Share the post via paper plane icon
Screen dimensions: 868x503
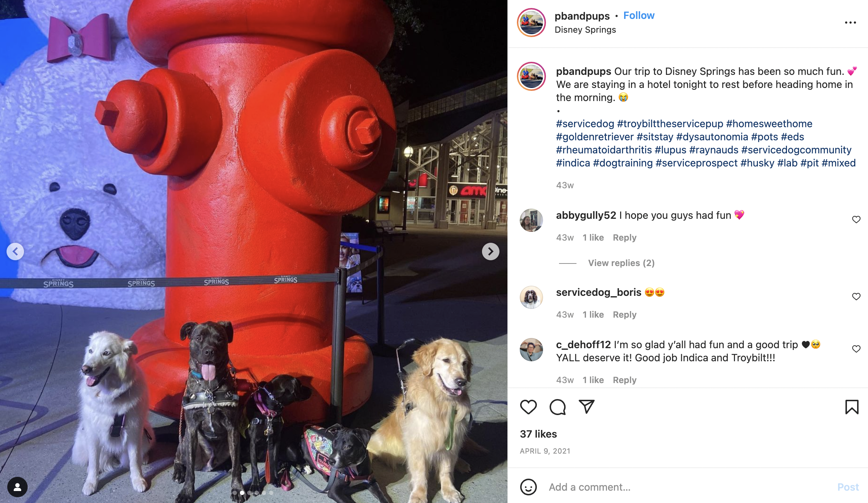pyautogui.click(x=586, y=407)
